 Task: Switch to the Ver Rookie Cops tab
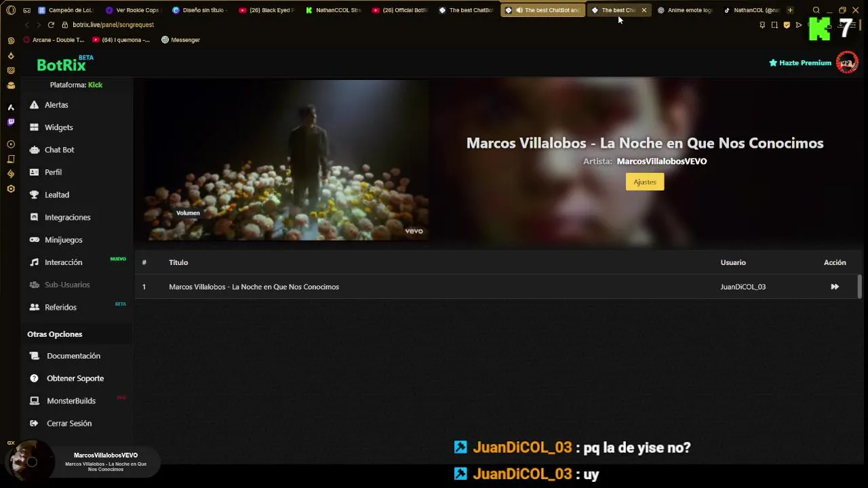tap(133, 10)
